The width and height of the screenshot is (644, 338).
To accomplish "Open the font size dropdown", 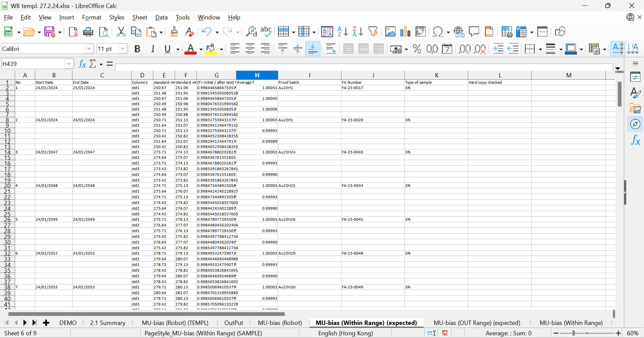I will click(x=123, y=49).
